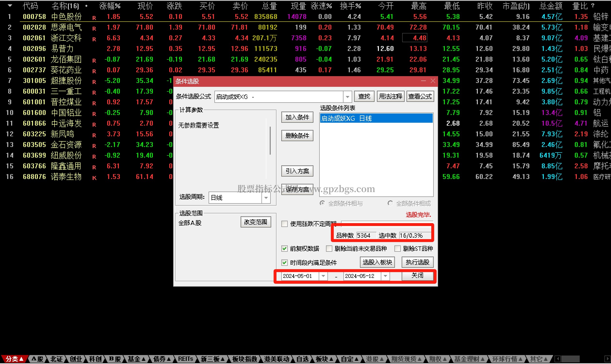Image resolution: width=611 pixels, height=364 pixels.
Task: Toggle 时间段内满足条件 checkbox
Action: tap(284, 263)
